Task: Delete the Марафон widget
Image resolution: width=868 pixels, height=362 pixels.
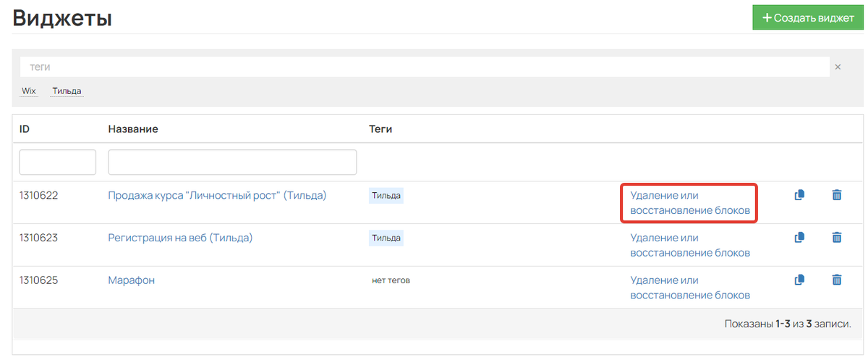Action: 837,280
